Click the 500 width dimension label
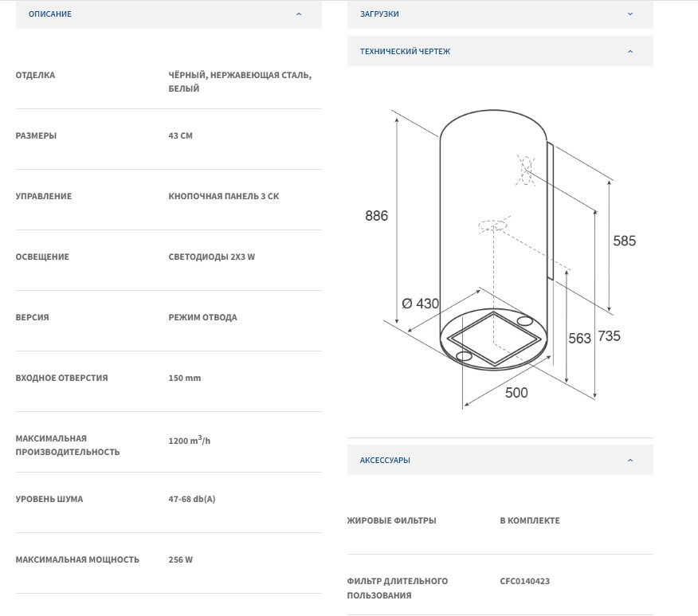This screenshot has height=616, width=698. tap(516, 393)
